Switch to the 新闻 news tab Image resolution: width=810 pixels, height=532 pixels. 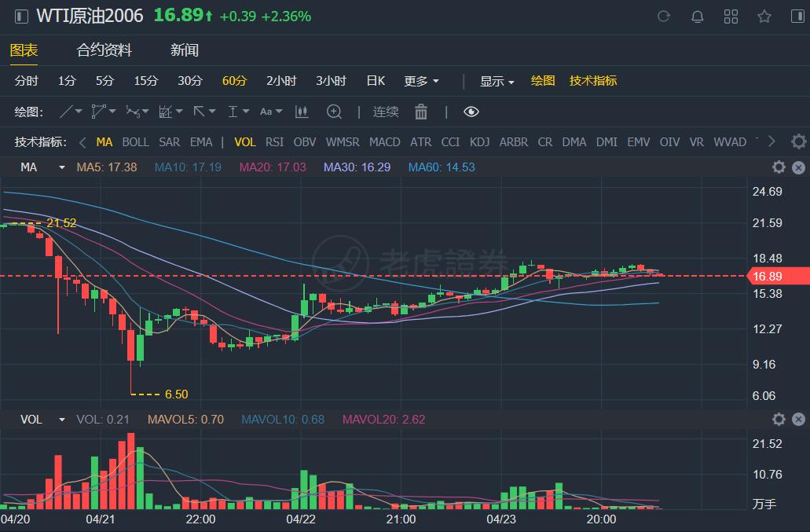point(183,49)
